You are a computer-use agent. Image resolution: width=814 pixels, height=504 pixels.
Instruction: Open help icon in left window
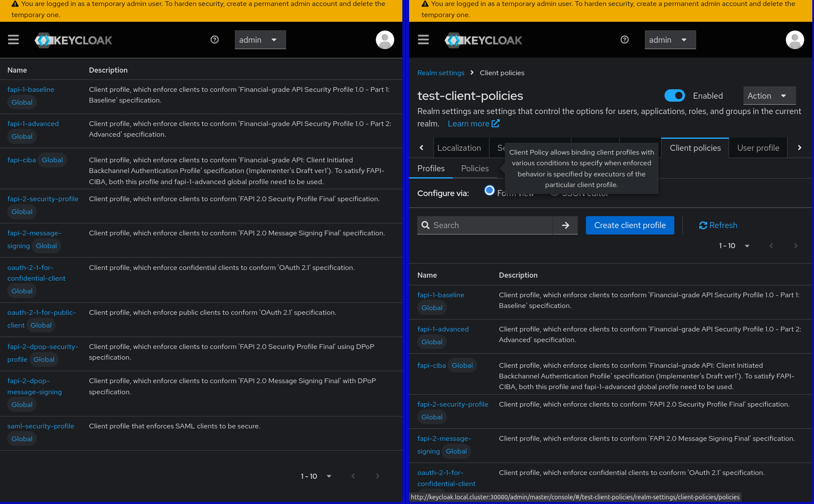[x=215, y=40]
